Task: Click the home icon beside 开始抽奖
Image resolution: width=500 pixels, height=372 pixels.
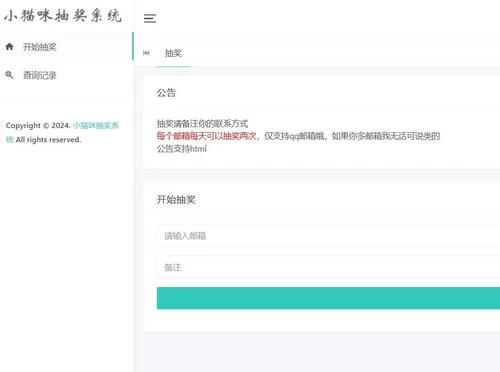Action: point(9,47)
